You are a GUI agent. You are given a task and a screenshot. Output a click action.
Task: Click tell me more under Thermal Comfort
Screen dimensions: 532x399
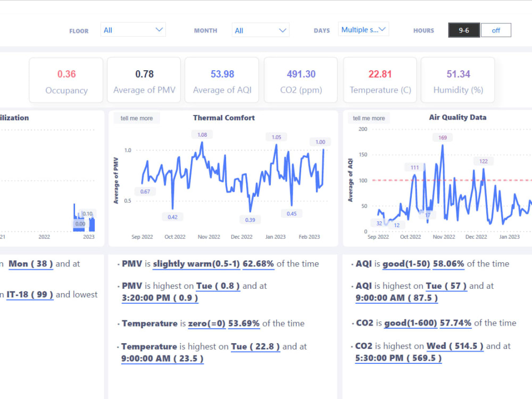tap(137, 118)
